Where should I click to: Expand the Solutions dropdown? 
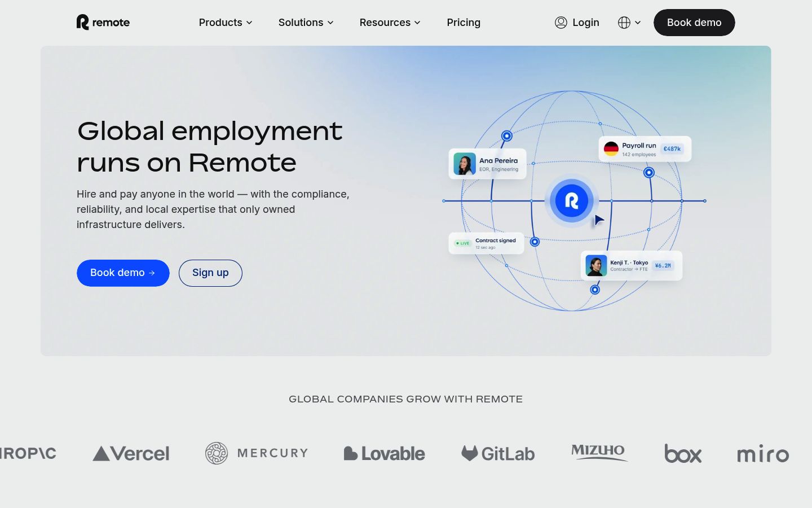pos(306,23)
